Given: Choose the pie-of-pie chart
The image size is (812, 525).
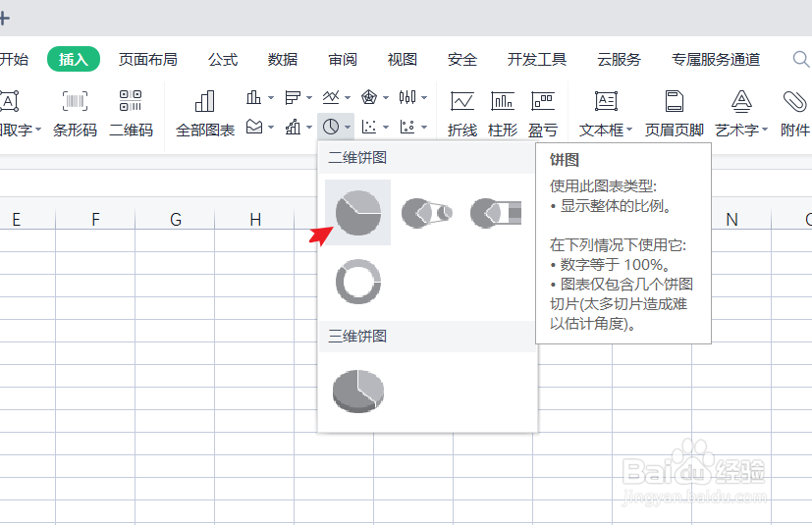Looking at the screenshot, I should click(x=427, y=212).
